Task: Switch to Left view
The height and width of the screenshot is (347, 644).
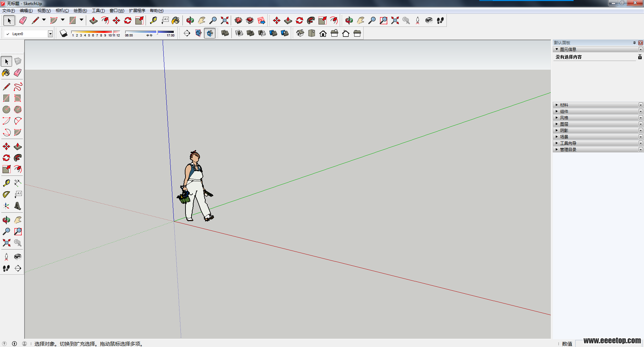Action: (357, 33)
